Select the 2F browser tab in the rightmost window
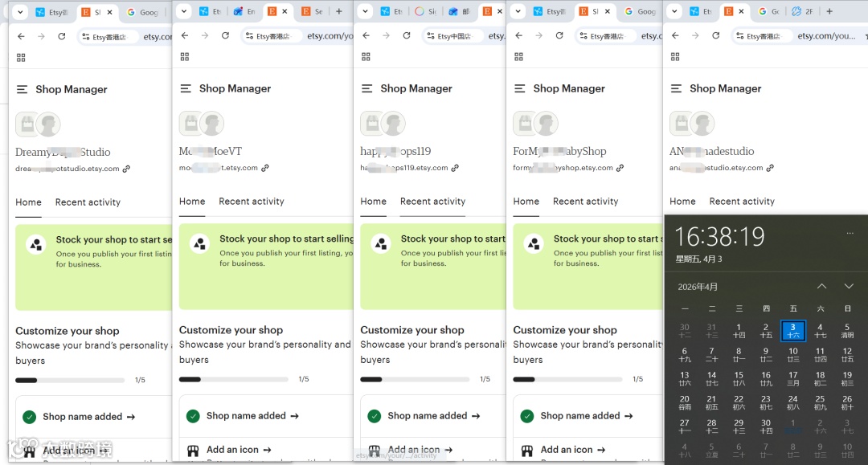The image size is (868, 465). (802, 12)
